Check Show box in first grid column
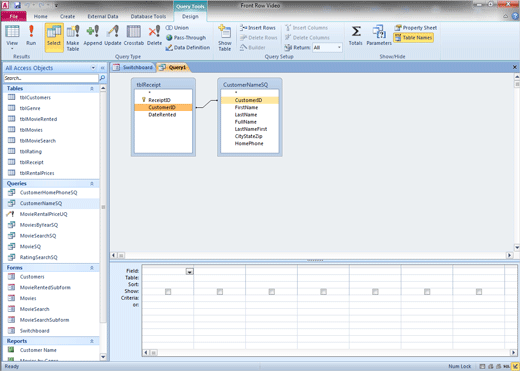 click(168, 292)
